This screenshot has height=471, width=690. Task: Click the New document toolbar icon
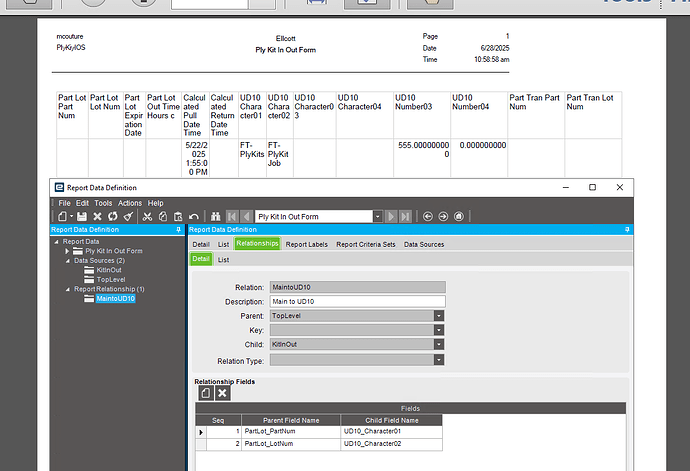pyautogui.click(x=62, y=216)
